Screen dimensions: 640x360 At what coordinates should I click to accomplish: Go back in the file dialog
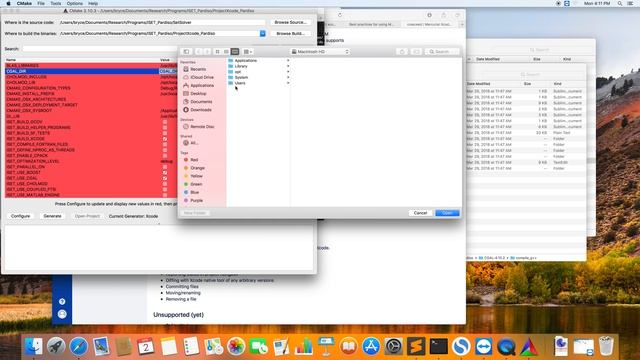coord(198,51)
